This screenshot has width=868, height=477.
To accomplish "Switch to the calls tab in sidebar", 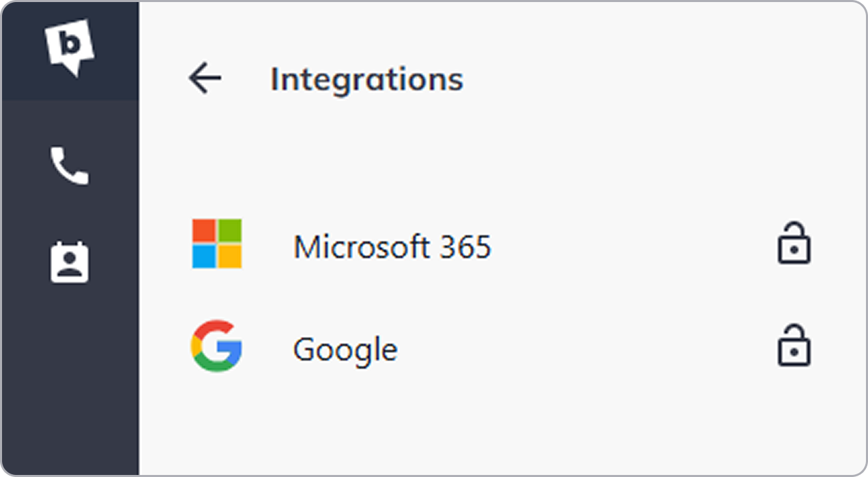I will (x=70, y=166).
